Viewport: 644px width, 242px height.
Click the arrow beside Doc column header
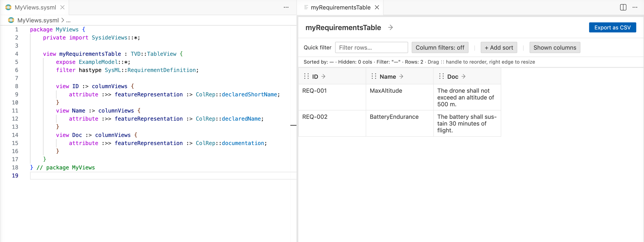tap(463, 76)
